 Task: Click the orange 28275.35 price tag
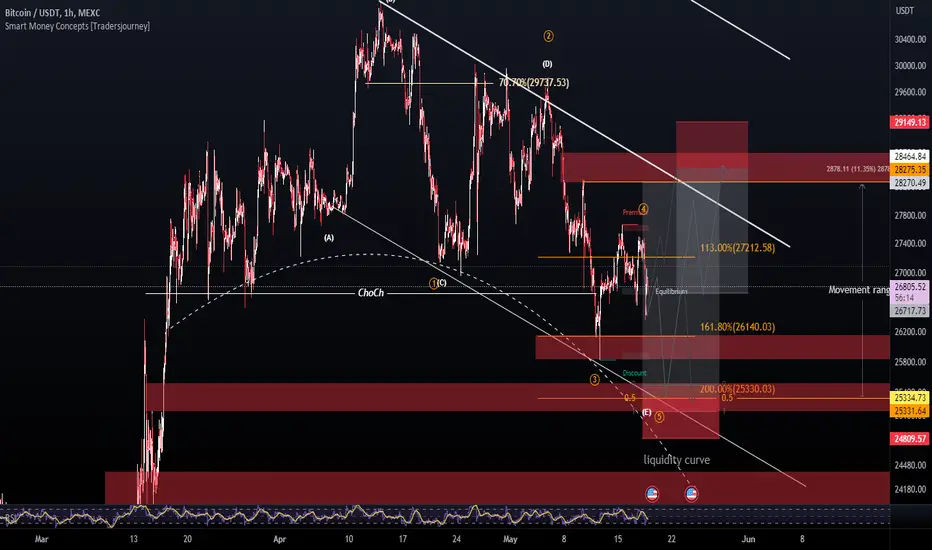pyautogui.click(x=910, y=169)
